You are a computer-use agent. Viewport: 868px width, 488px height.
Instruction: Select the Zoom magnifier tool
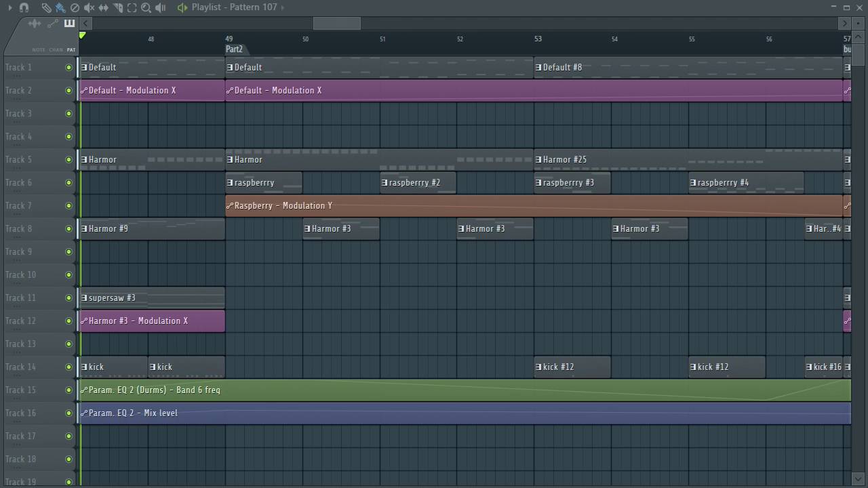click(146, 7)
